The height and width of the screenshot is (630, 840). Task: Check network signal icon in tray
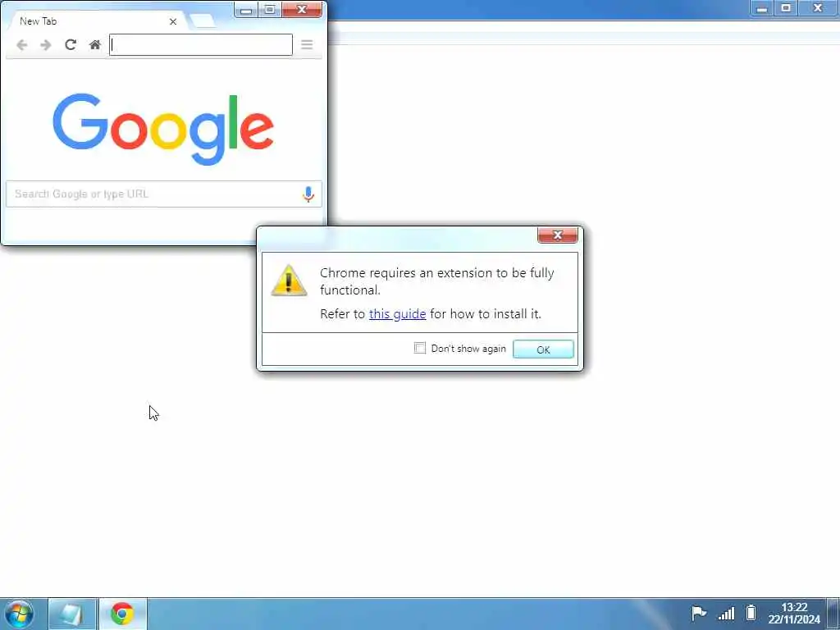[726, 612]
